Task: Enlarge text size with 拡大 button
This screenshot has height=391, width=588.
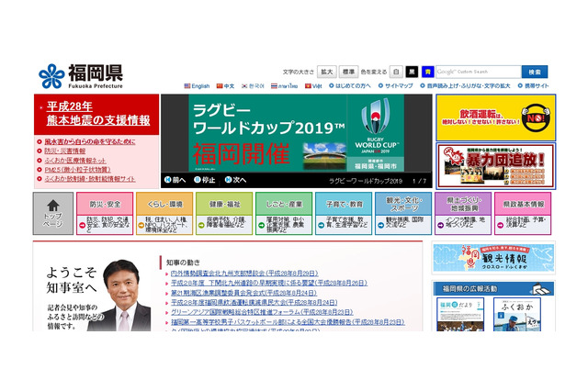Action: (x=327, y=72)
